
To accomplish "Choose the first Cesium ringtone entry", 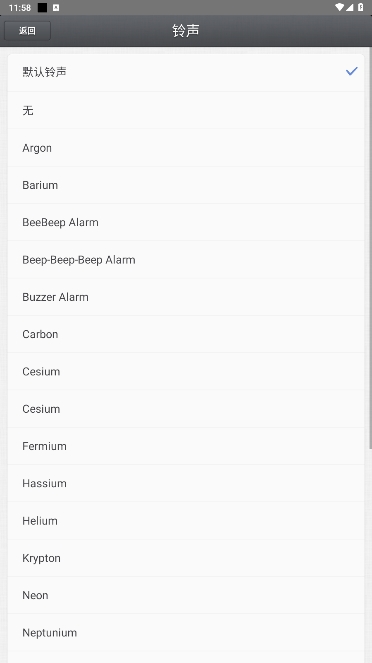I will [x=186, y=371].
